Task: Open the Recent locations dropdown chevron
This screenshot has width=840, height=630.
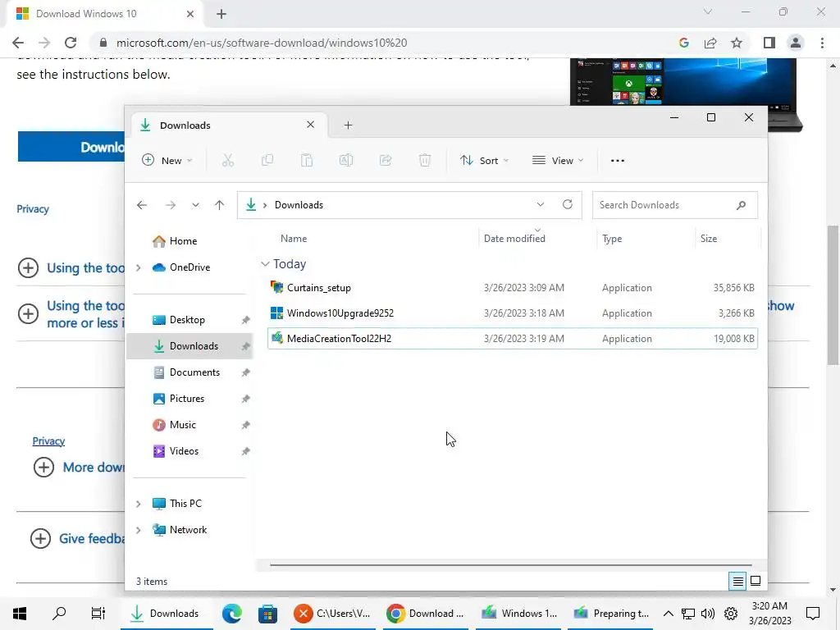Action: (195, 204)
